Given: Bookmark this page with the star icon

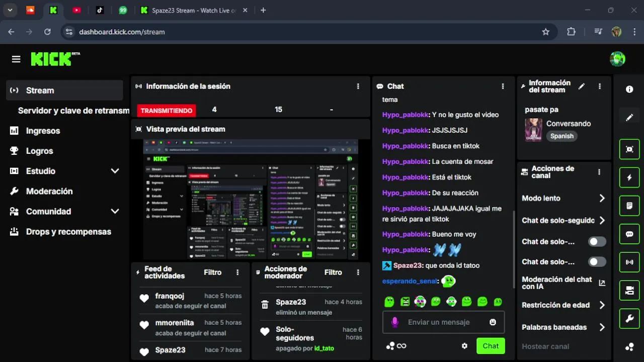Looking at the screenshot, I should [546, 32].
